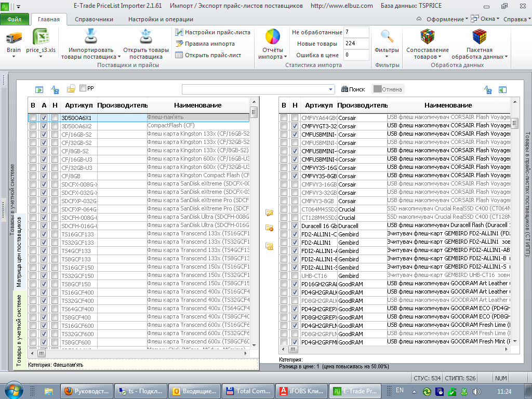
Task: Click the Новые товары value field
Action: [356, 44]
